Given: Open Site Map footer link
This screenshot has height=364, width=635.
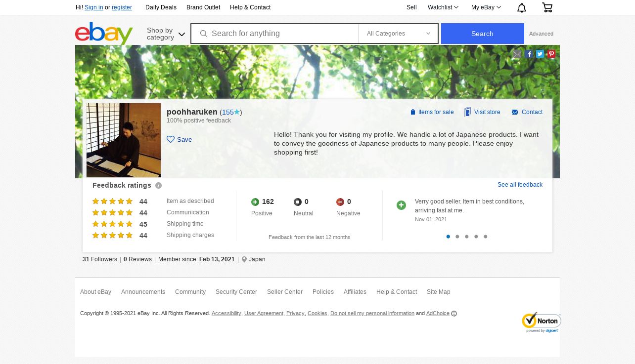Looking at the screenshot, I should point(439,292).
